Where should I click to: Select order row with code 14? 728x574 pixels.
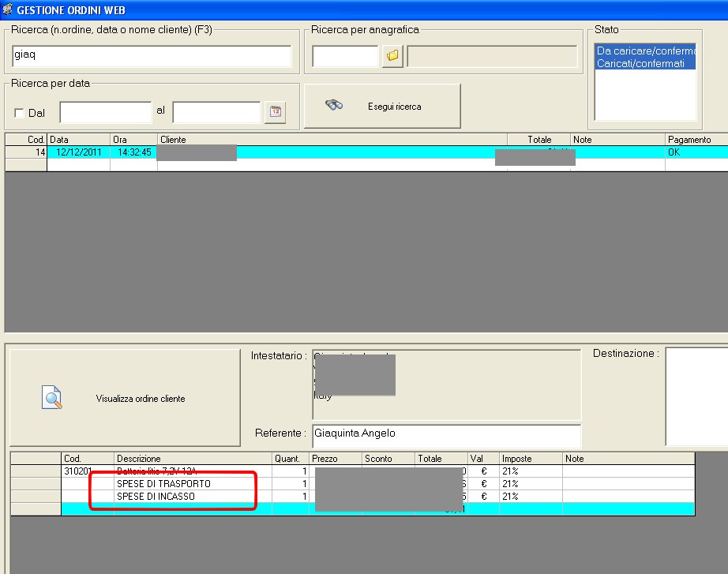click(x=366, y=152)
